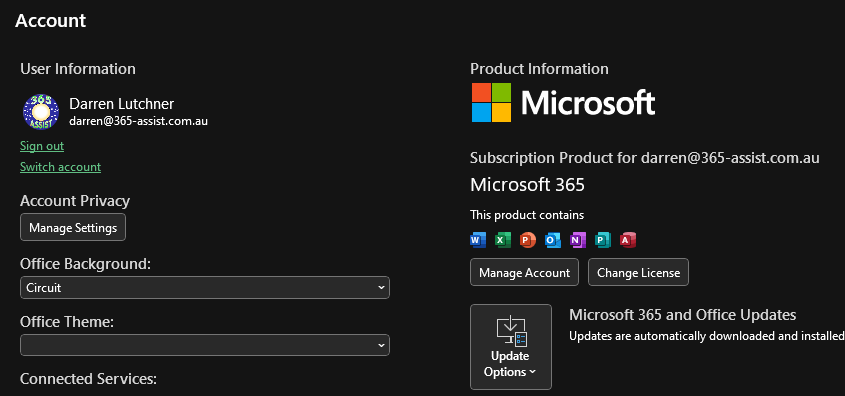
Task: Click the Product Information heading
Action: [539, 69]
